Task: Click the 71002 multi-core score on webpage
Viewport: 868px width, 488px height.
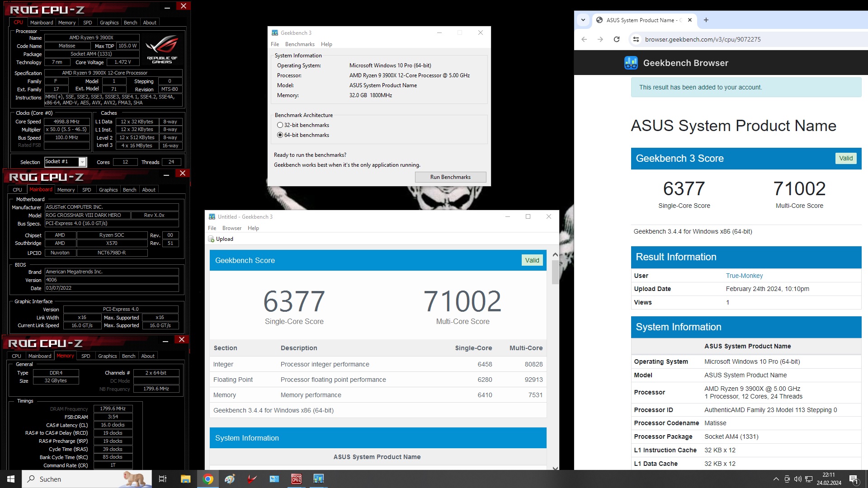Action: tap(799, 188)
